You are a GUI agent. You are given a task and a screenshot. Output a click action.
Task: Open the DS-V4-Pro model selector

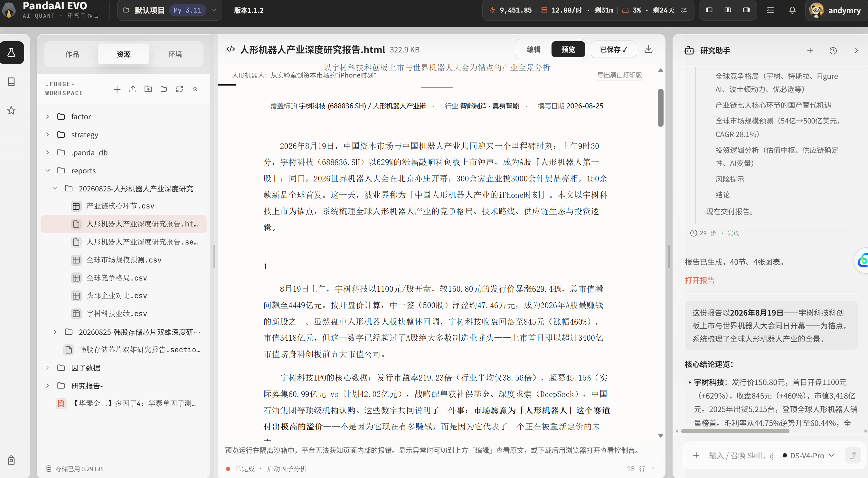click(x=808, y=455)
